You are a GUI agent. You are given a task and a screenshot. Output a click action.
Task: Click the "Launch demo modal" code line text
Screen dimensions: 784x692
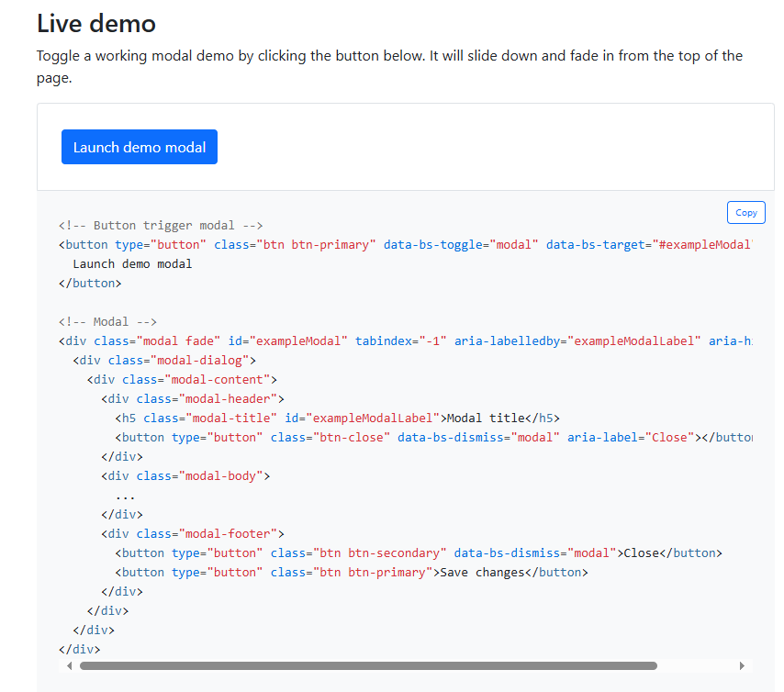coord(132,264)
